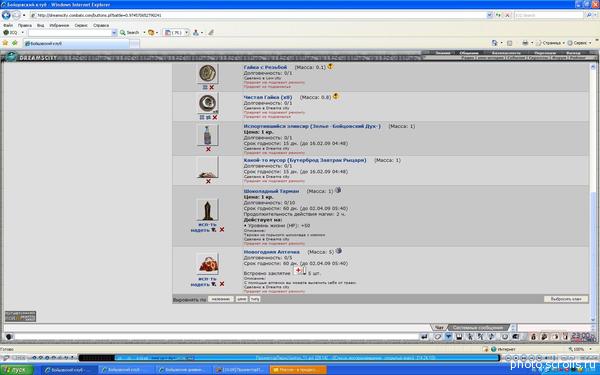Toggle the blue chat filter icon
This screenshot has width=600, height=375.
pyautogui.click(x=448, y=337)
